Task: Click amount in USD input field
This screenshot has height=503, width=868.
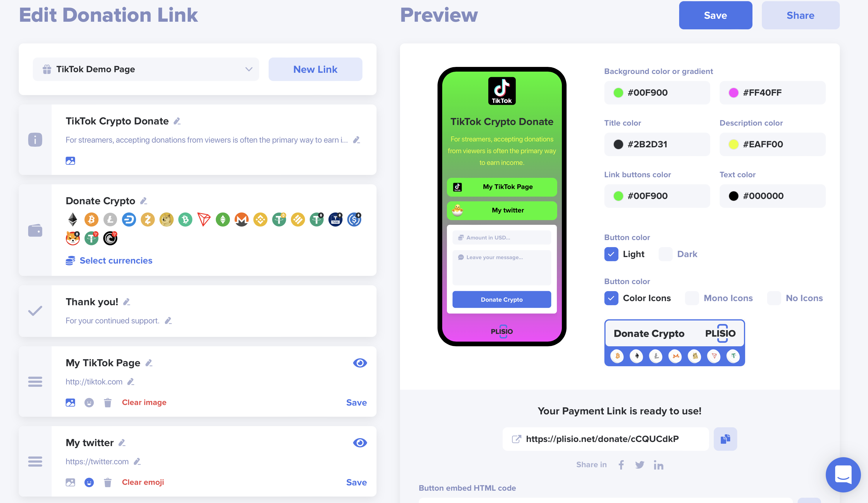Action: pyautogui.click(x=501, y=237)
